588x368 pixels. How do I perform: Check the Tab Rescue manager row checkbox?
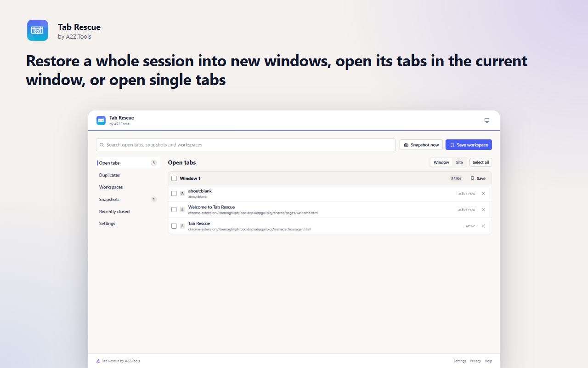pyautogui.click(x=174, y=226)
